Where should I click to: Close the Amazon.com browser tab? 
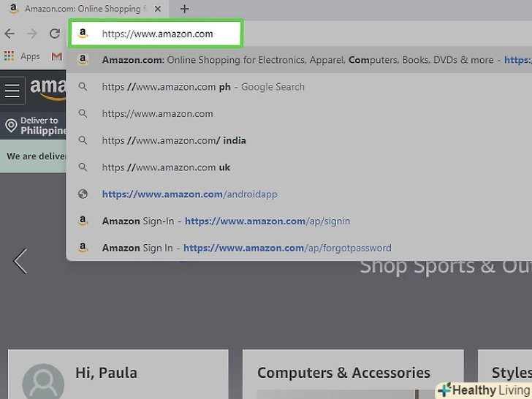tap(158, 9)
